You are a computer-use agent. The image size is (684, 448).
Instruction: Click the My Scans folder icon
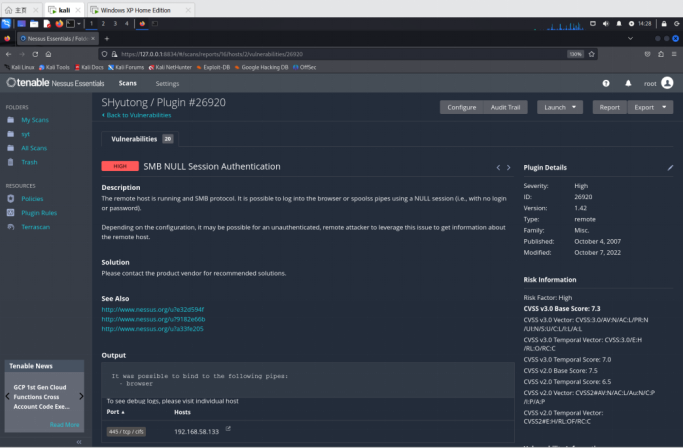tap(11, 120)
